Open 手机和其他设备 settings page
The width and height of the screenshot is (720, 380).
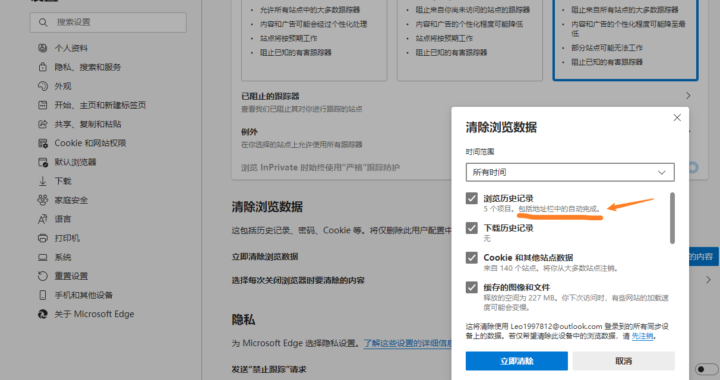tap(84, 295)
